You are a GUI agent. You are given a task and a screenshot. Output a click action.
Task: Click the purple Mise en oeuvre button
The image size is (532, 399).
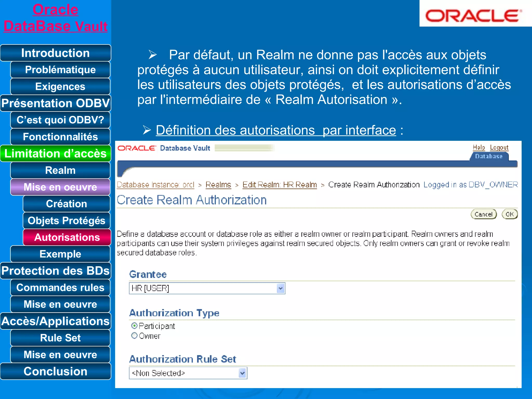click(x=60, y=187)
